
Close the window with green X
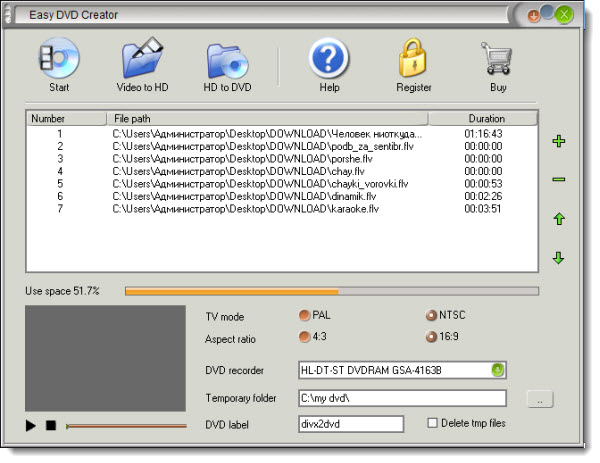pos(564,15)
